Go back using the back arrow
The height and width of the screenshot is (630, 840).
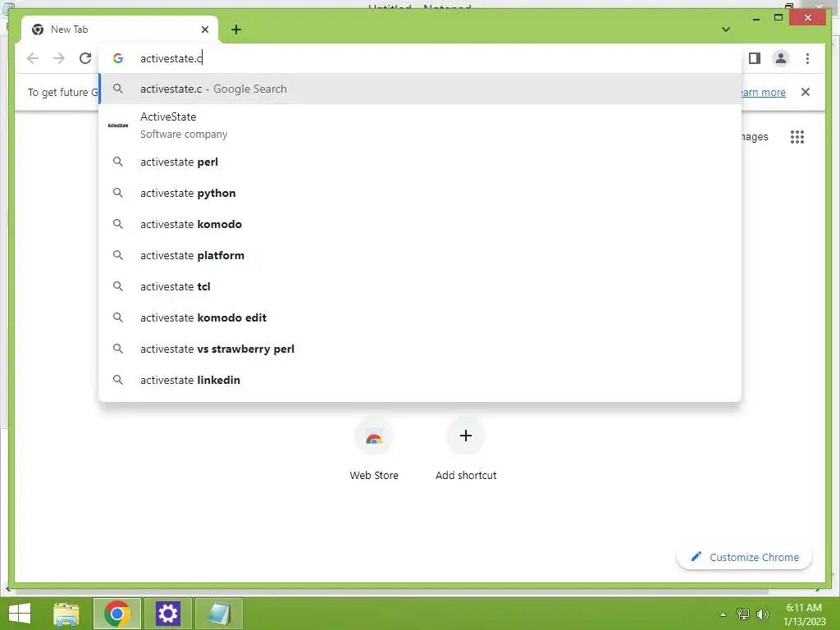coord(33,58)
